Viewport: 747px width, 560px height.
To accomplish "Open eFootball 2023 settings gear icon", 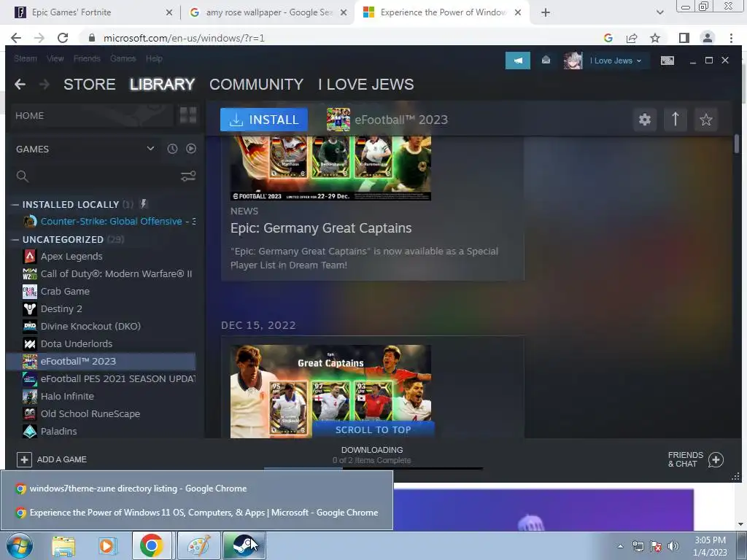I will (x=645, y=120).
